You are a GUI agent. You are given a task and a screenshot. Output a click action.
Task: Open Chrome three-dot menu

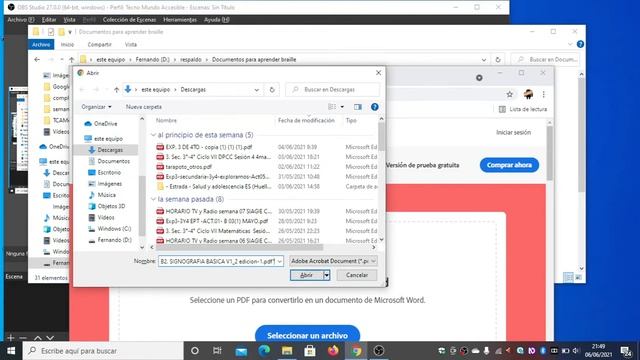[543, 94]
